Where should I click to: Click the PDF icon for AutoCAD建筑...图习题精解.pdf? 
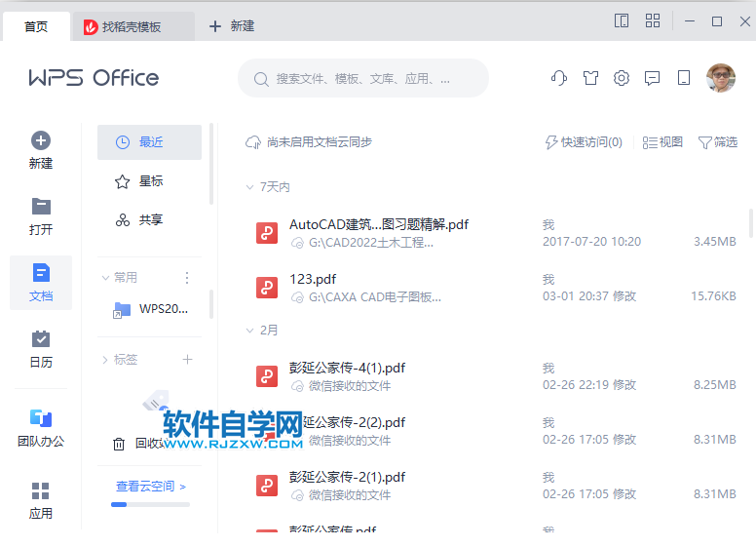[267, 233]
